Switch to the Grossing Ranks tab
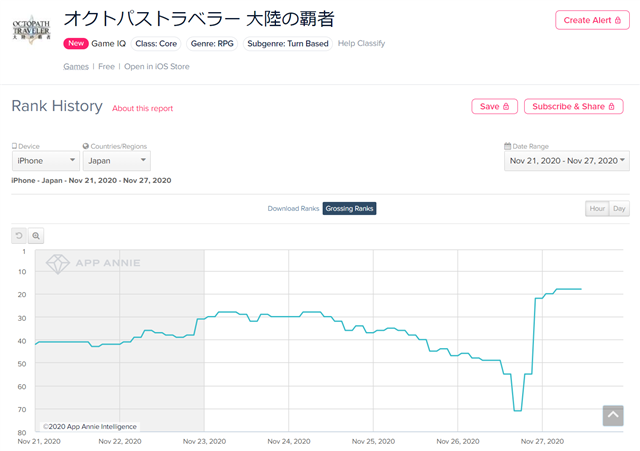The height and width of the screenshot is (451, 640). click(x=349, y=209)
